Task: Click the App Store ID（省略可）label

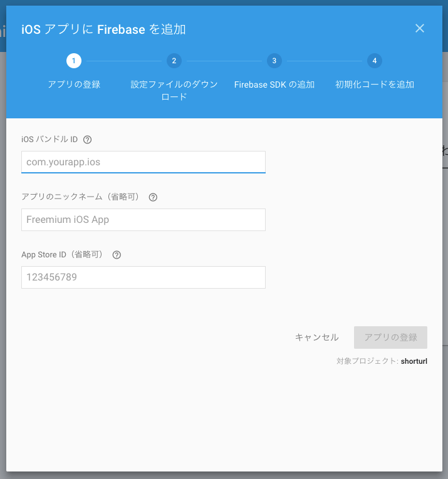Action: (x=63, y=254)
